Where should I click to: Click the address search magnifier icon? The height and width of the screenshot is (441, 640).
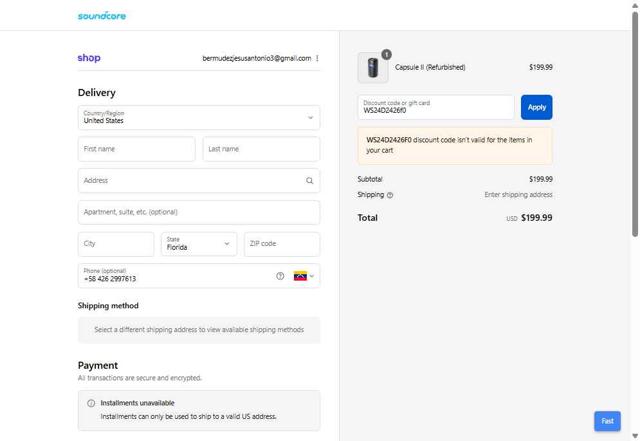coord(310,180)
